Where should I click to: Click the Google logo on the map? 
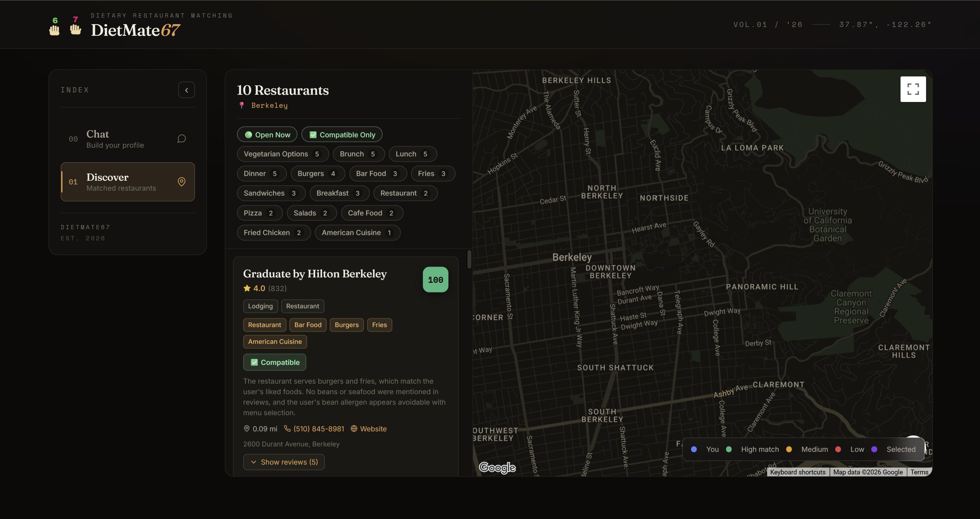pos(497,468)
